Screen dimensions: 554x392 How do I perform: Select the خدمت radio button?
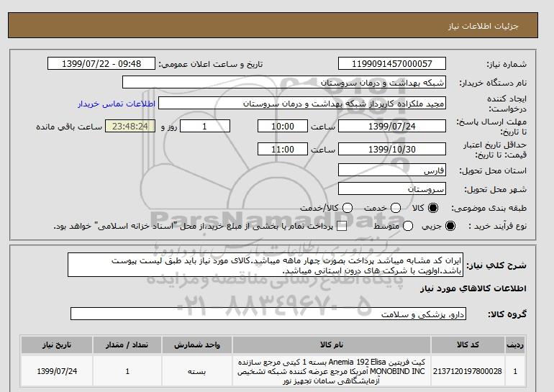click(396, 208)
